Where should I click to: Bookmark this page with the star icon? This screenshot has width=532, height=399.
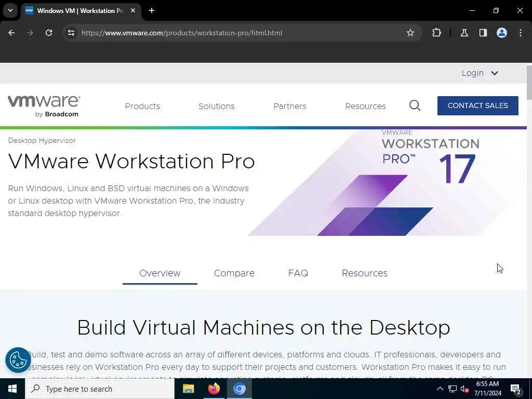pos(410,33)
